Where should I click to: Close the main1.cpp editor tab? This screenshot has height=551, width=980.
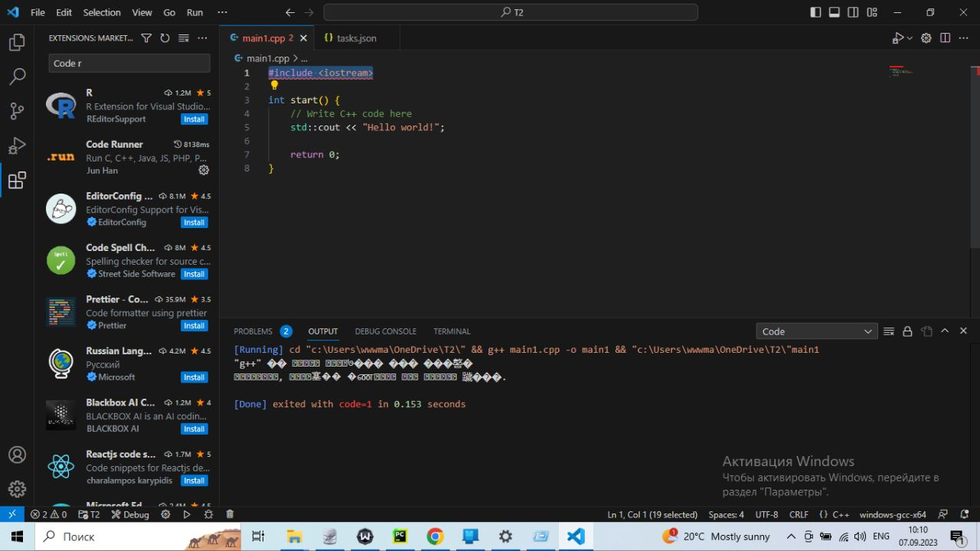303,38
